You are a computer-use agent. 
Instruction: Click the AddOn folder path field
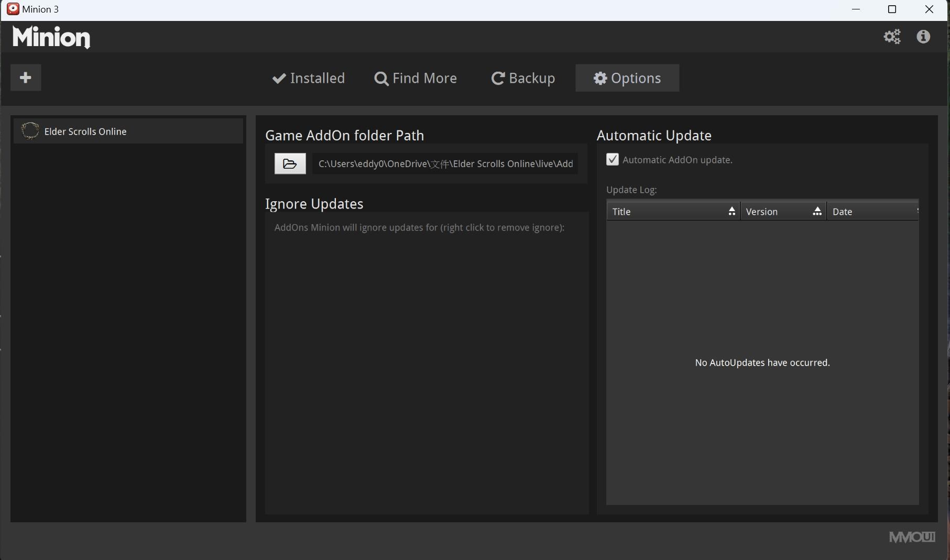click(445, 164)
